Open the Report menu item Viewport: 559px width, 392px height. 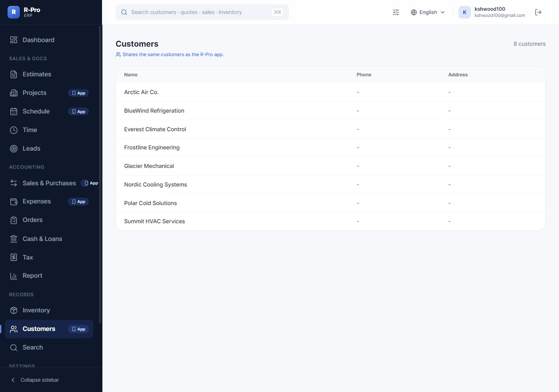(49, 276)
